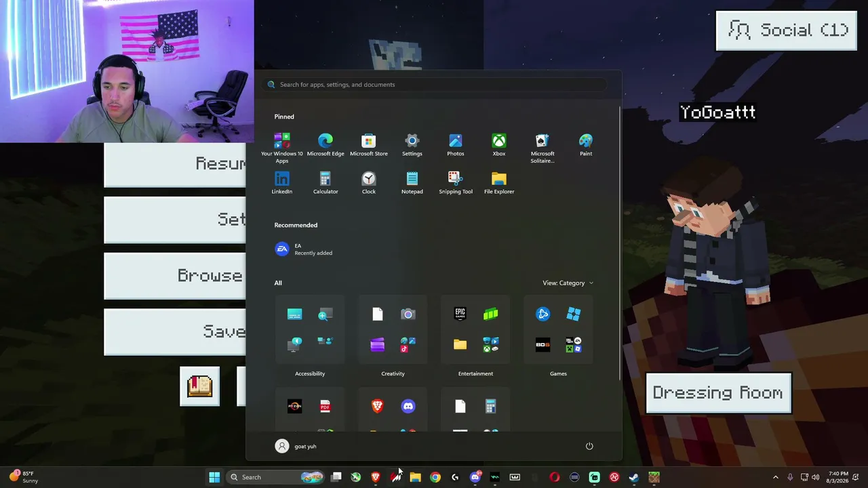This screenshot has width=868, height=488.
Task: Open Microsoft Solitaire pinned tile
Action: (542, 148)
